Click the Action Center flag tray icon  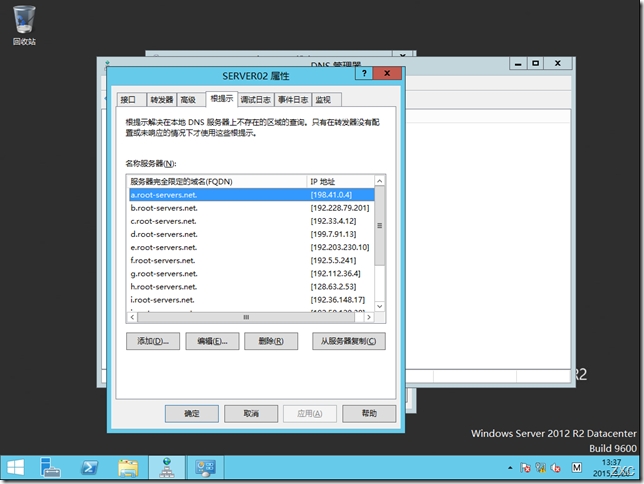(x=525, y=468)
